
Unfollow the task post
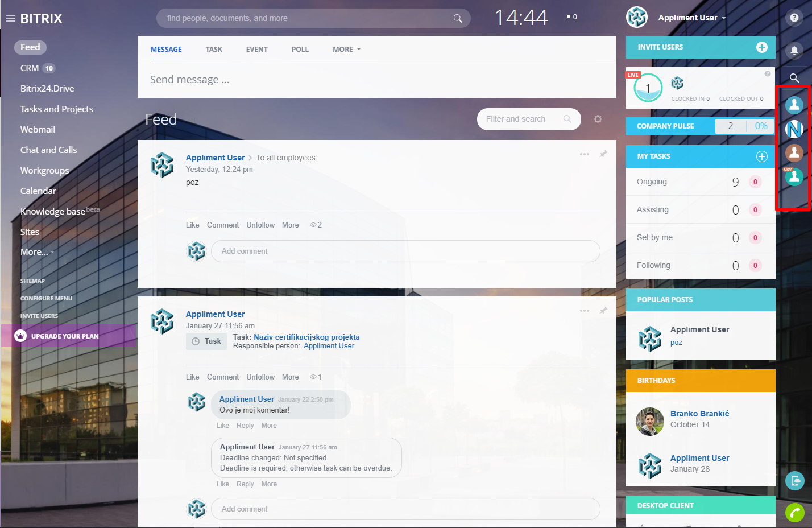260,377
